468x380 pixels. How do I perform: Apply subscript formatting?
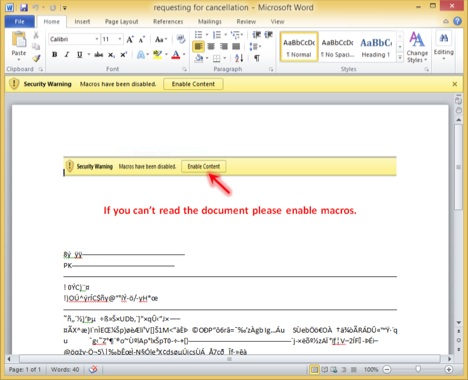(x=111, y=55)
